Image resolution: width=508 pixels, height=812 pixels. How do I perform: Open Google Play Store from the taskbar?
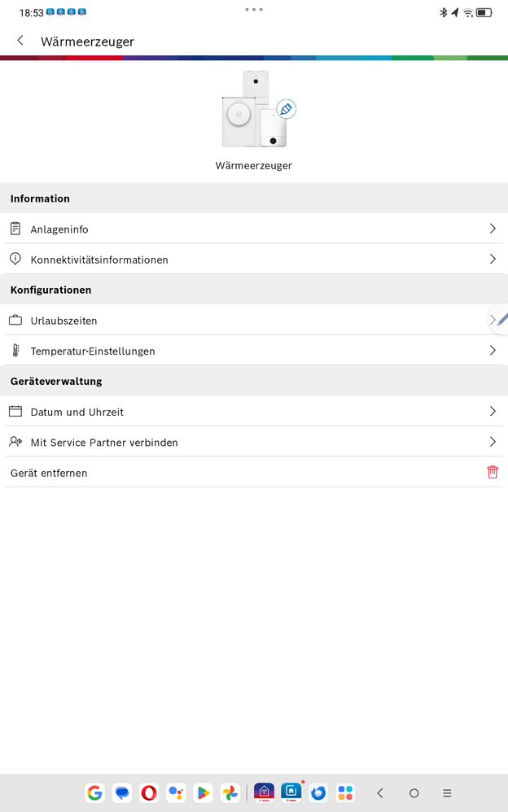click(203, 792)
